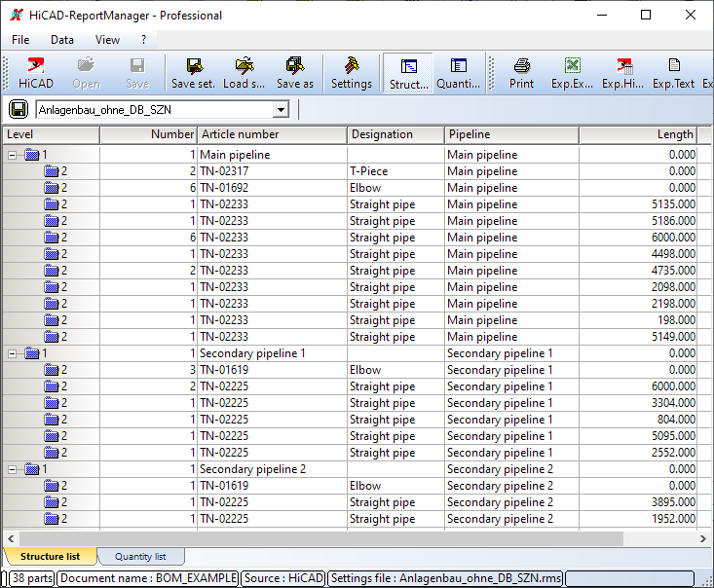This screenshot has height=588, width=714.
Task: Select the 4735.000 length cell
Action: pos(638,271)
